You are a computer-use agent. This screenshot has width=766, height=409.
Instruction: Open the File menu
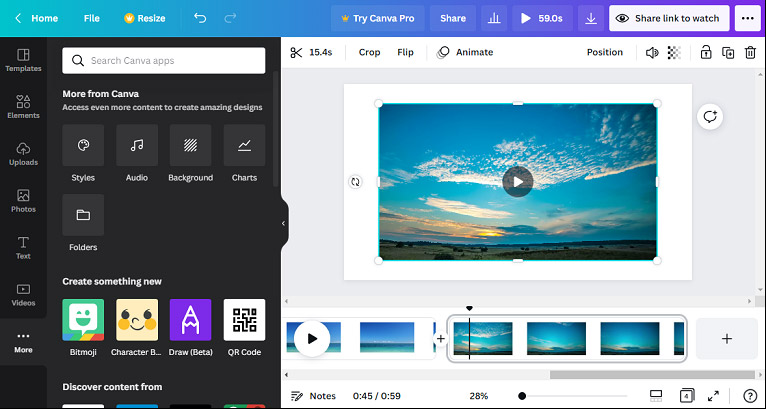tap(91, 18)
